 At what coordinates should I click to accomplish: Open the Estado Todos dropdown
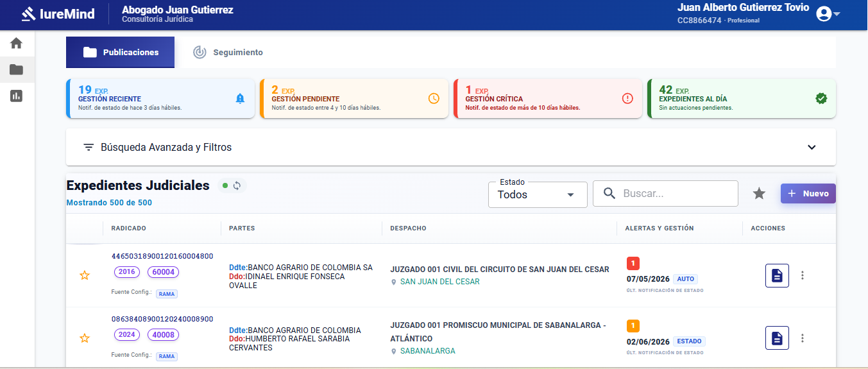[x=538, y=194]
